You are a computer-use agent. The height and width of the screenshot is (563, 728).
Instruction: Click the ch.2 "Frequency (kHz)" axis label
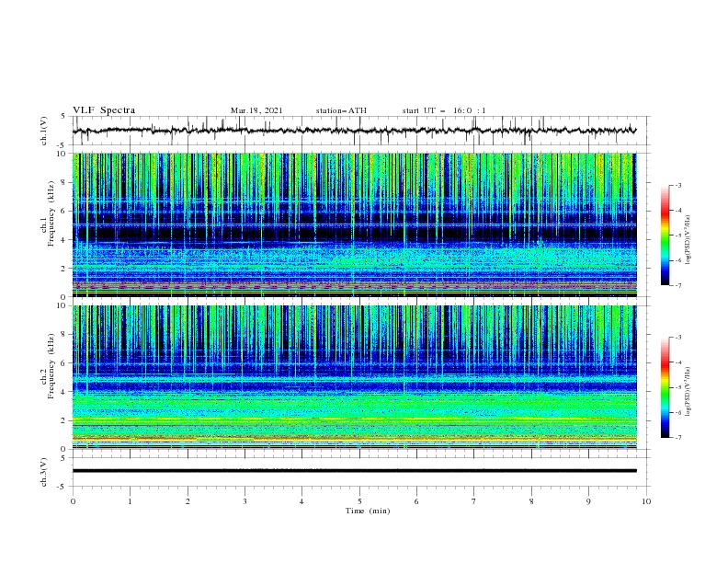pos(51,365)
